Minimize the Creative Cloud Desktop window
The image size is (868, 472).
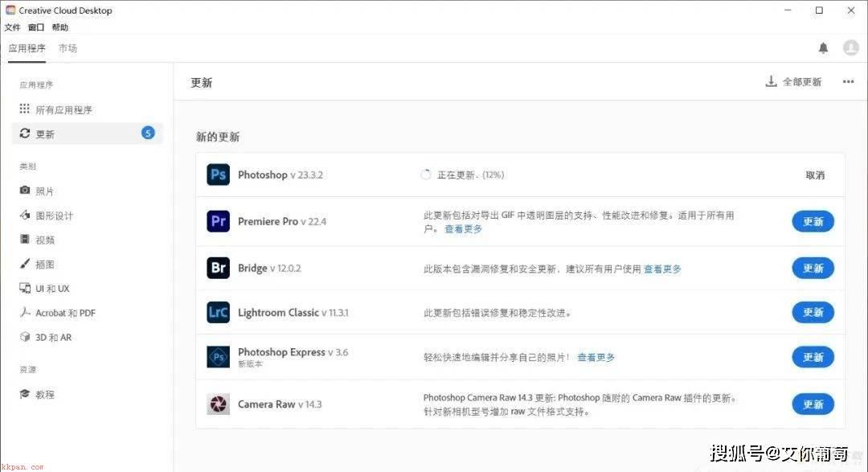(x=788, y=10)
